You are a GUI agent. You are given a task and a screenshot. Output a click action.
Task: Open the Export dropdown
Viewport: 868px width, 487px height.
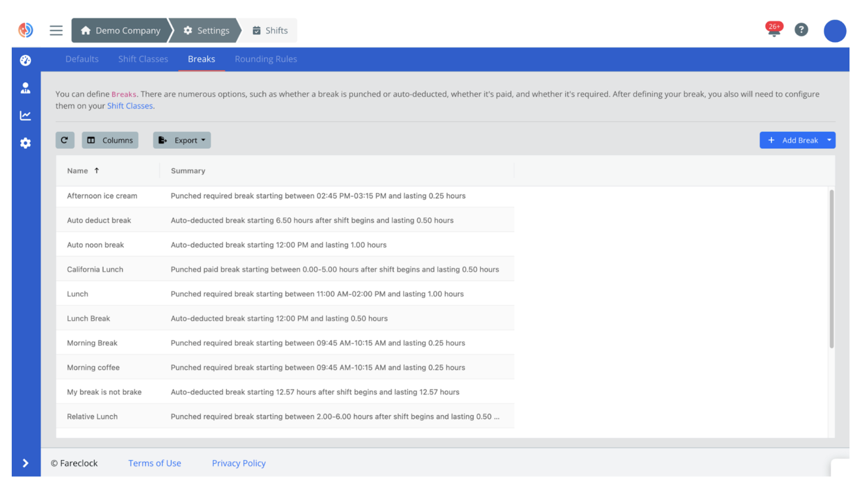click(x=182, y=140)
